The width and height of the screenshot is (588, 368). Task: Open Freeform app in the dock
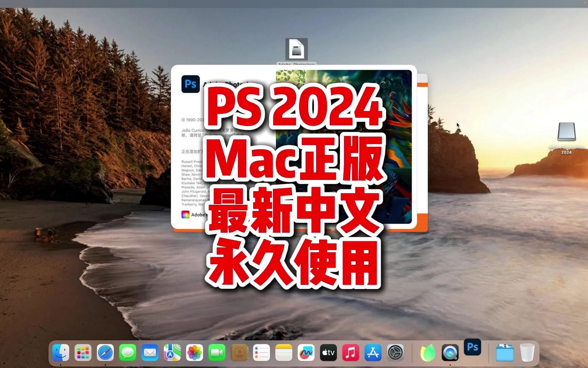pos(306,353)
